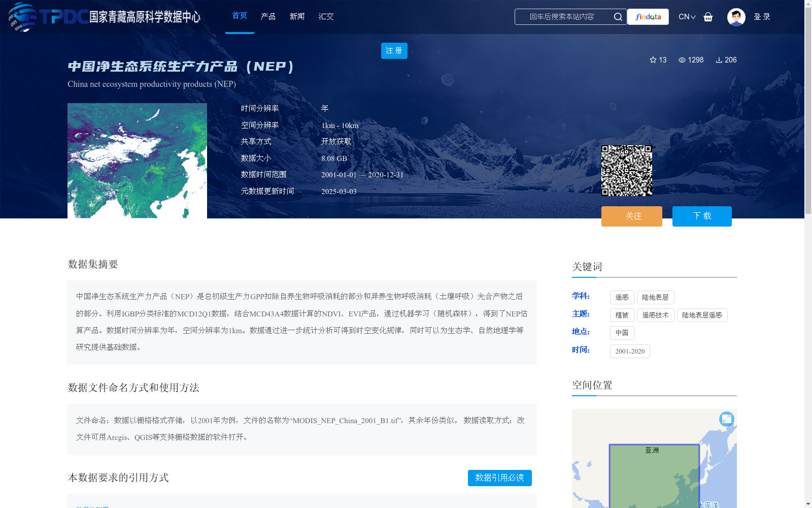The image size is (812, 508).
Task: Click the English subtitle China net ecosystem productivity
Action: tap(152, 84)
